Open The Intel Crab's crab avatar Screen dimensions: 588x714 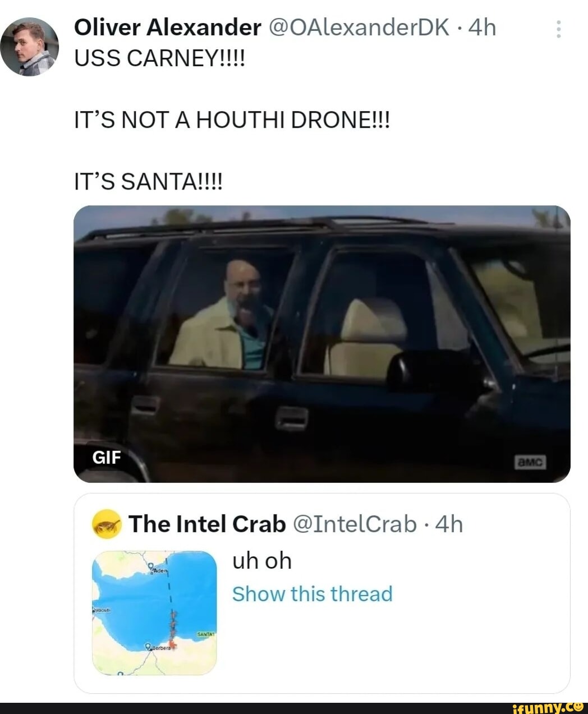[107, 524]
